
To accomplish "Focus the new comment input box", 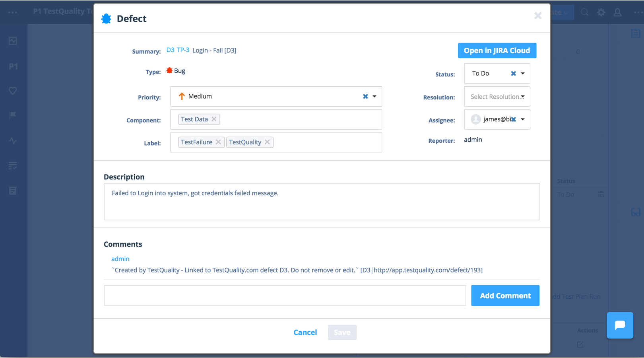I will click(x=285, y=296).
